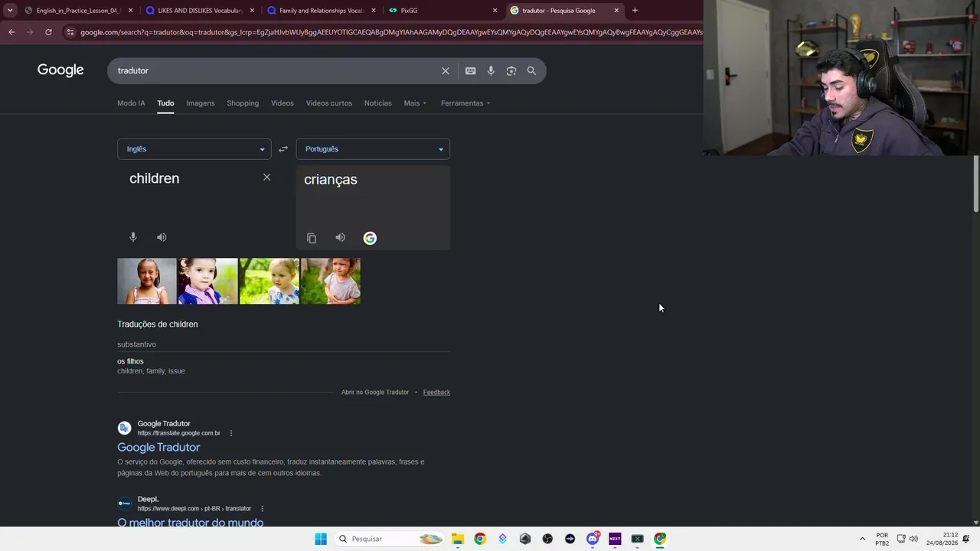This screenshot has width=980, height=551.
Task: Open a new browser tab
Action: click(x=635, y=11)
